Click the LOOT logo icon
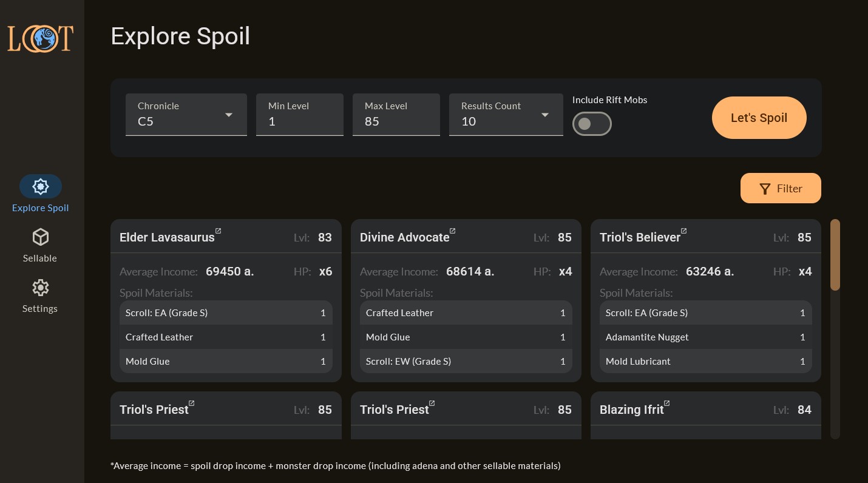The width and height of the screenshot is (868, 483). [x=40, y=38]
